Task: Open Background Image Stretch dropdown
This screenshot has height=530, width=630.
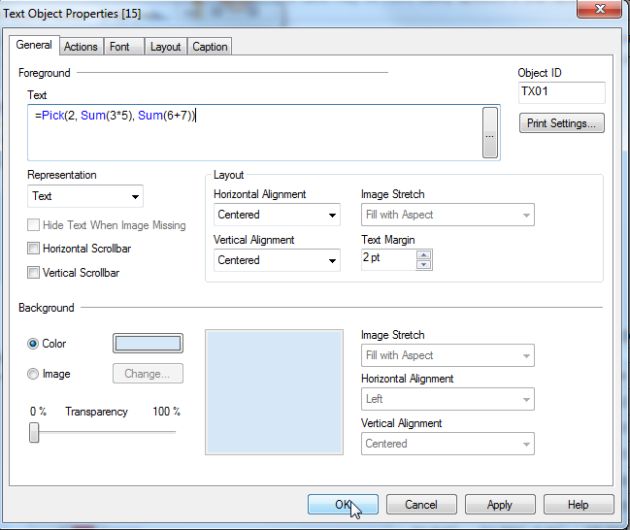Action: (x=448, y=355)
